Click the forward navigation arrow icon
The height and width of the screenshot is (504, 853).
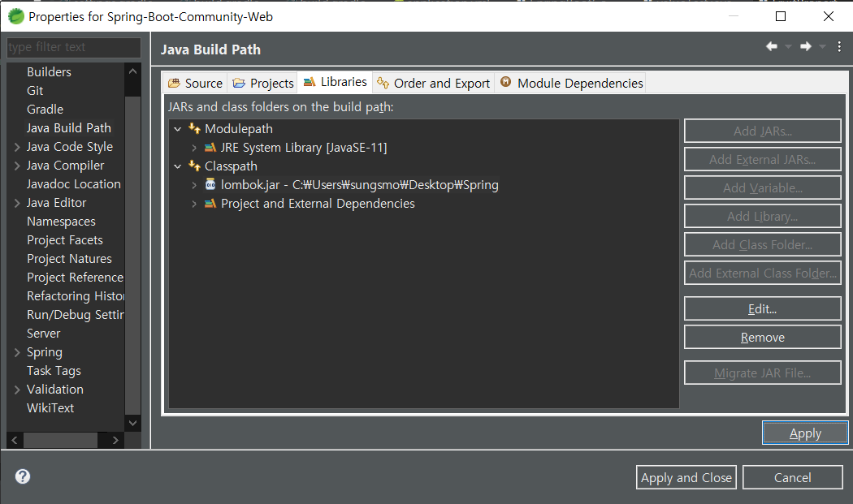pyautogui.click(x=806, y=47)
